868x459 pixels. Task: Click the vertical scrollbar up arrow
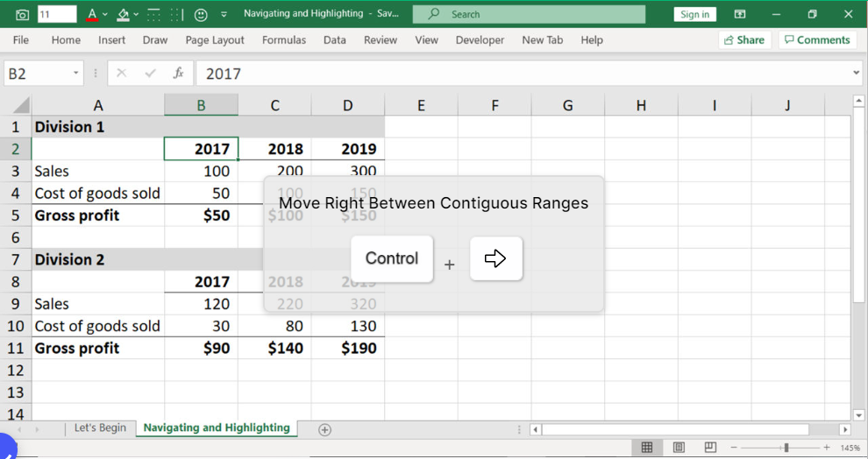click(x=858, y=101)
